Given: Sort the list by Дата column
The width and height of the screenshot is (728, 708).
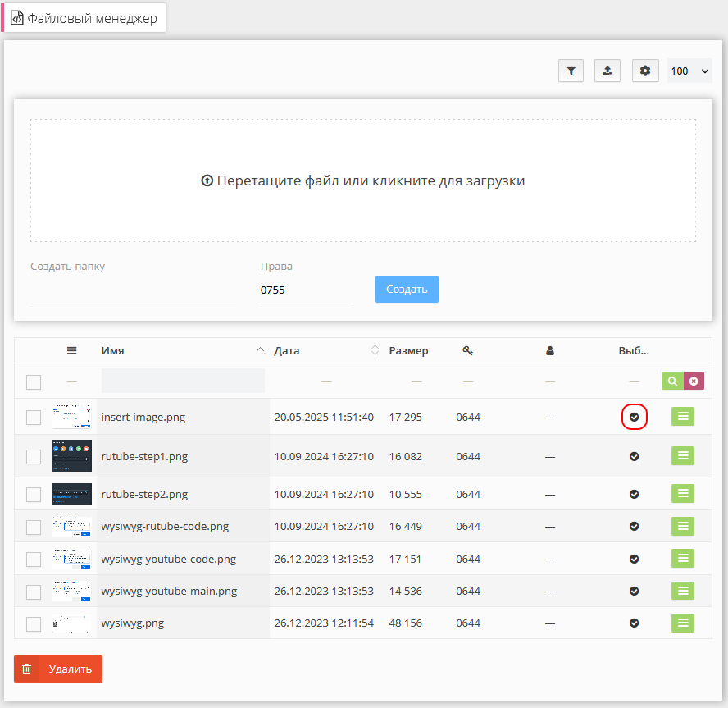Looking at the screenshot, I should coord(287,351).
